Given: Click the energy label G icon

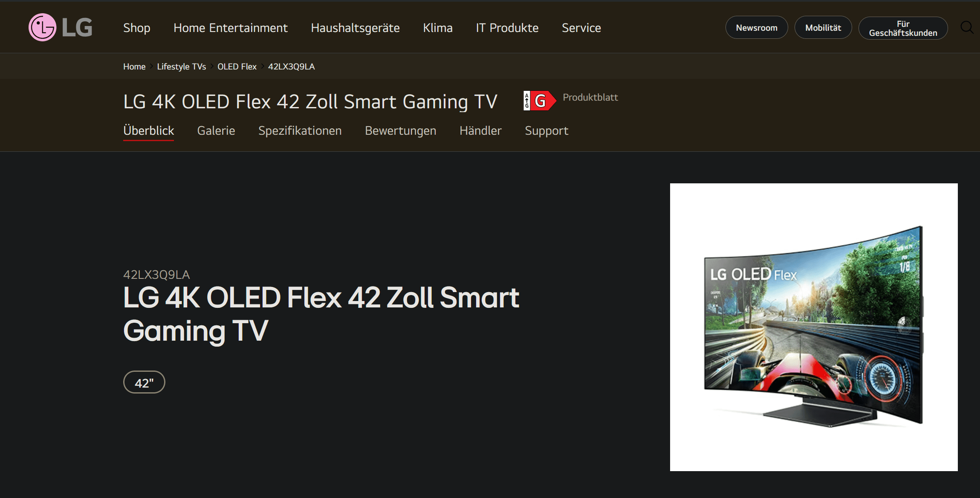Looking at the screenshot, I should click(540, 101).
